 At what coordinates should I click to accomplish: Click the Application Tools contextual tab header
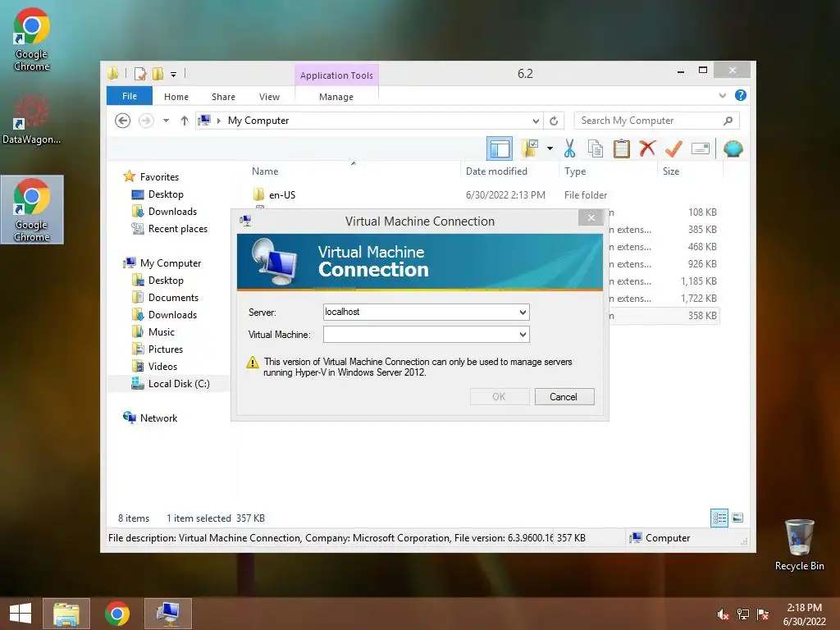(336, 75)
